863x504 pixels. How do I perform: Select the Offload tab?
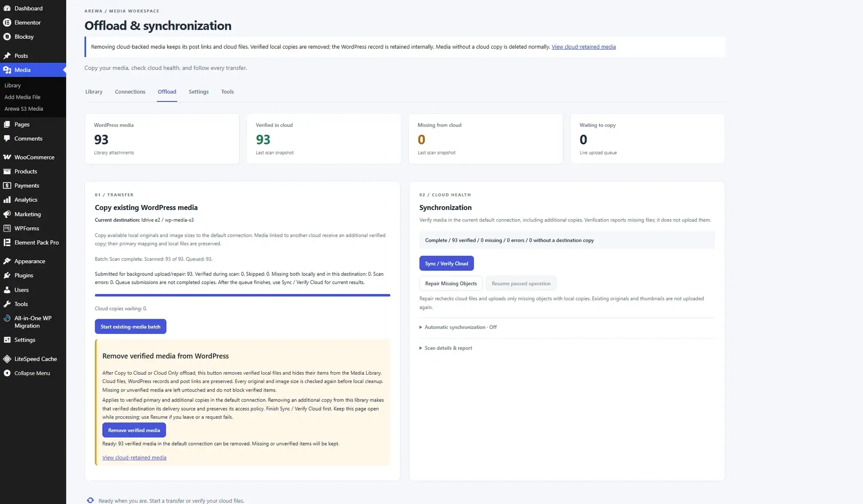(167, 92)
